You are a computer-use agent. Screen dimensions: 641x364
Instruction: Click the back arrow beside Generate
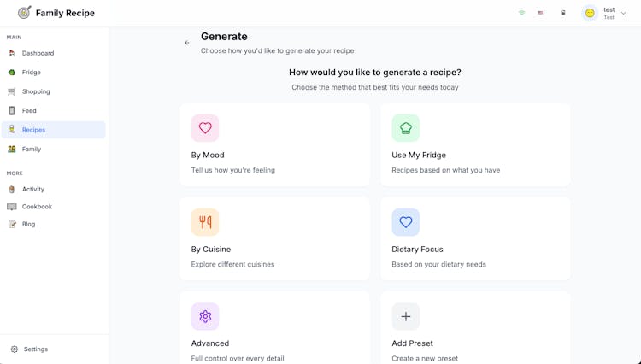tap(187, 43)
